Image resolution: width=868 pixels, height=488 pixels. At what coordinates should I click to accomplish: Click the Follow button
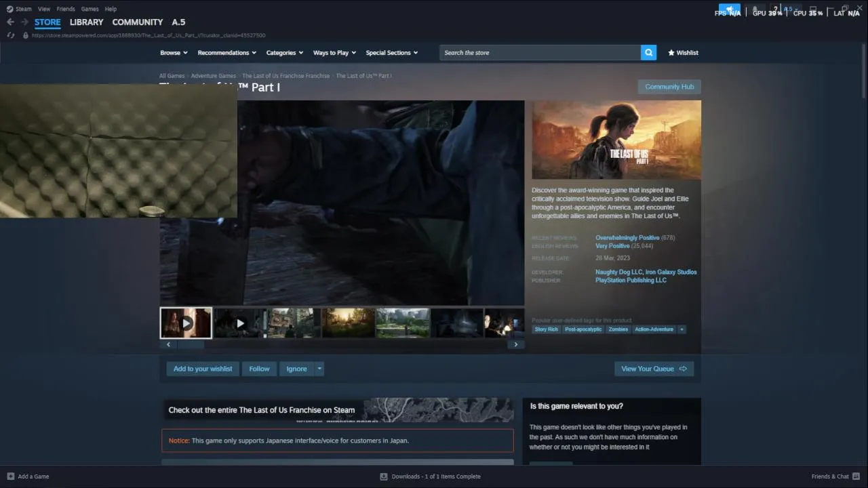point(259,369)
